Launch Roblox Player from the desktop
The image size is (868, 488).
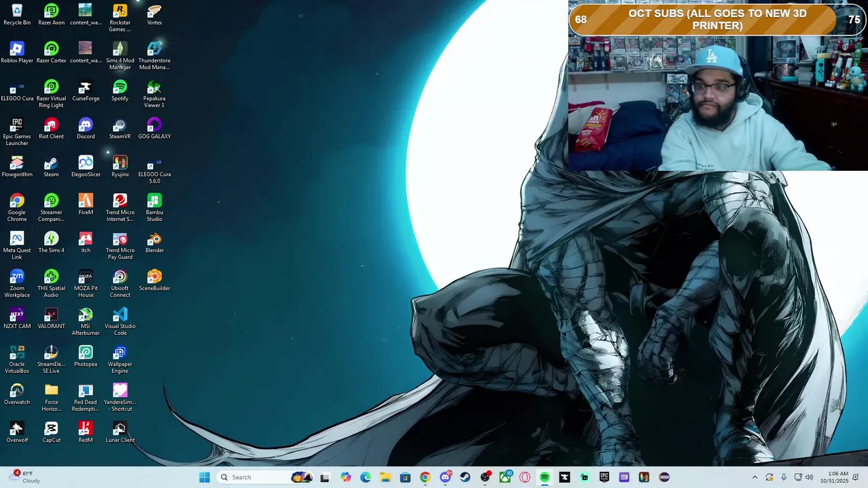(x=17, y=53)
